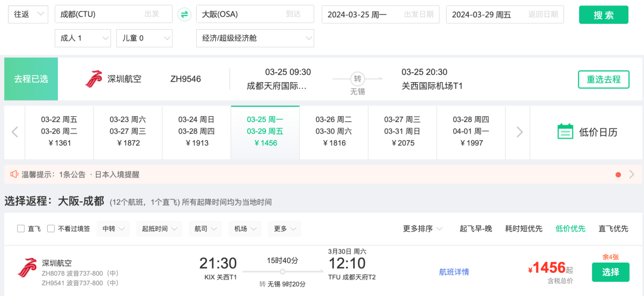Open the 往返 trip type dropdown
This screenshot has height=296, width=644.
28,14
